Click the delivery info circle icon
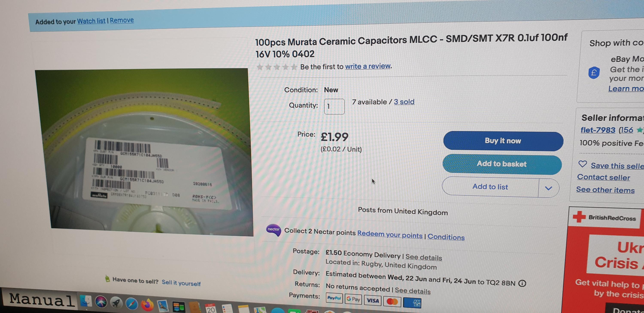 pyautogui.click(x=522, y=283)
